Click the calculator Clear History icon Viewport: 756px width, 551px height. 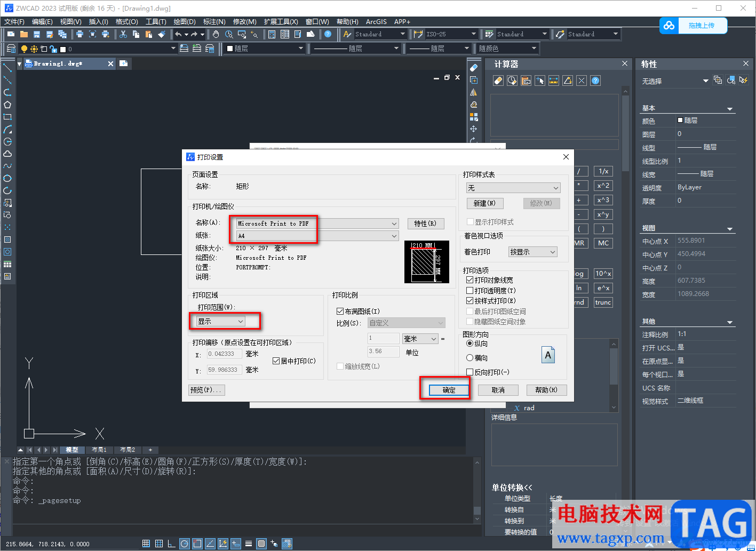tap(512, 81)
